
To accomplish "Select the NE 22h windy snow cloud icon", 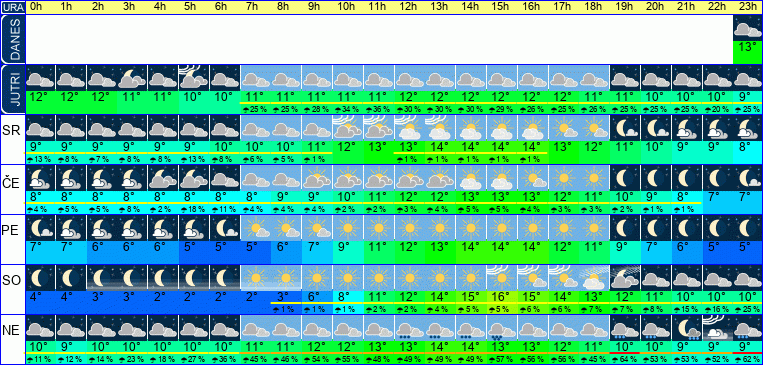I will [x=717, y=328].
